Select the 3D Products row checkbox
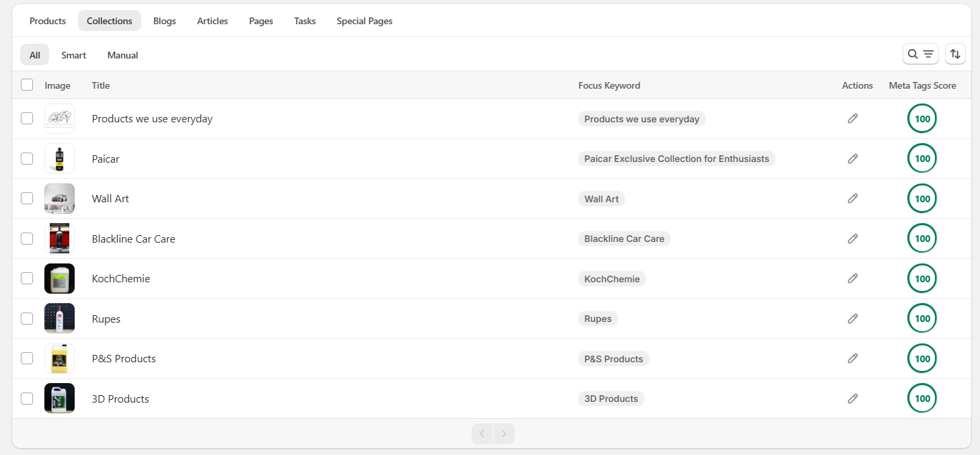The height and width of the screenshot is (455, 980). [27, 399]
